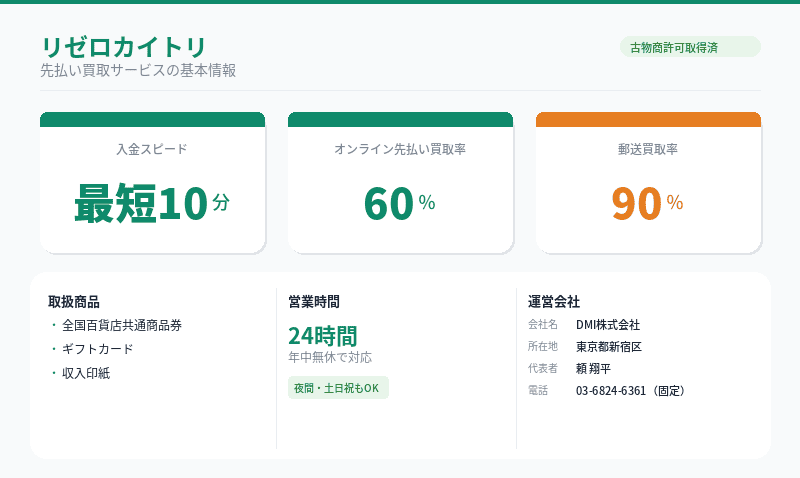800x478 pixels.
Task: Select list item 収入印紙
Action: [x=86, y=373]
